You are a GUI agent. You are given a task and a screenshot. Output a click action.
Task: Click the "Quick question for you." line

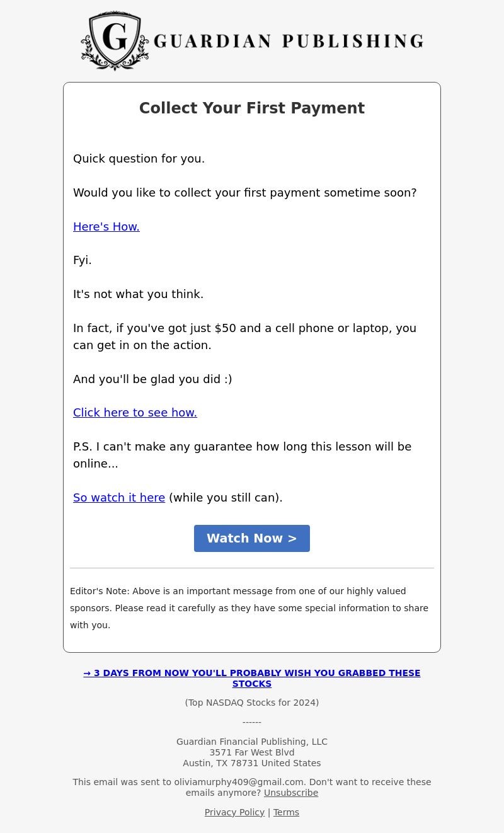[x=139, y=159]
